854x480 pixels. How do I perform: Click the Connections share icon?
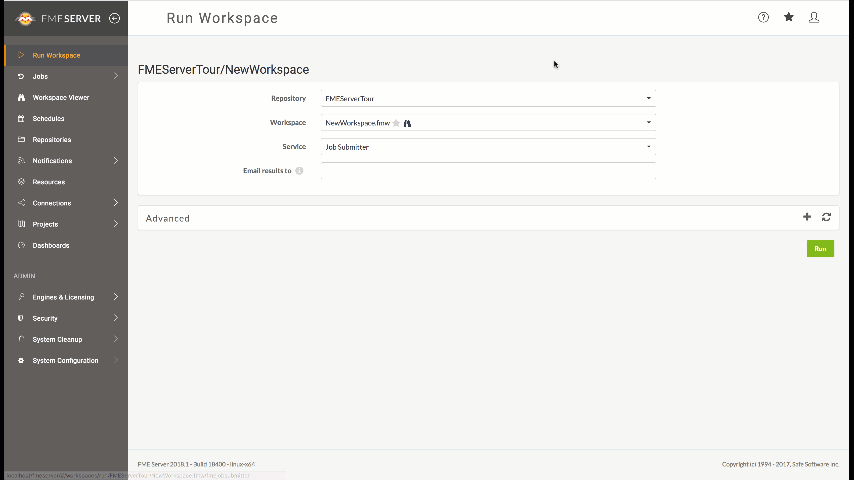click(x=21, y=203)
